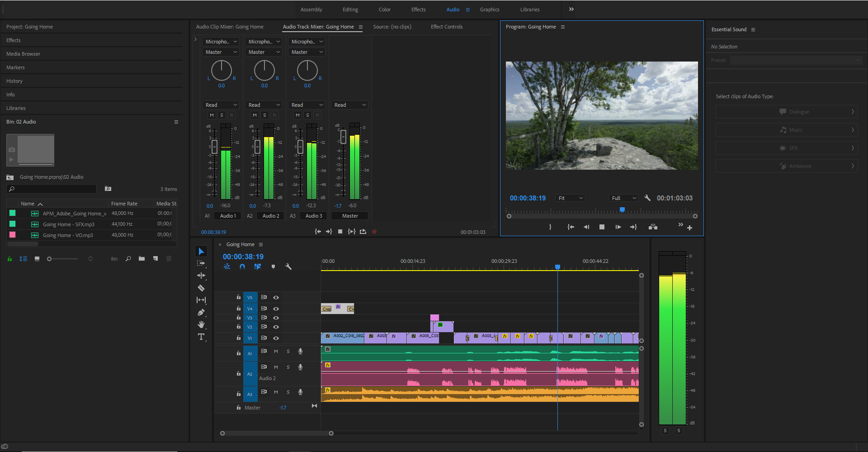Solo track A3 in timeline

click(x=288, y=392)
